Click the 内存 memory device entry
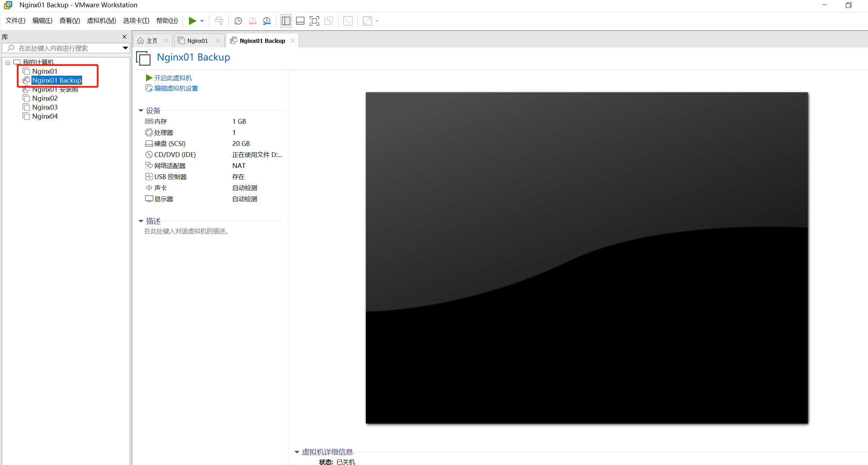This screenshot has width=868, height=465. pos(161,121)
